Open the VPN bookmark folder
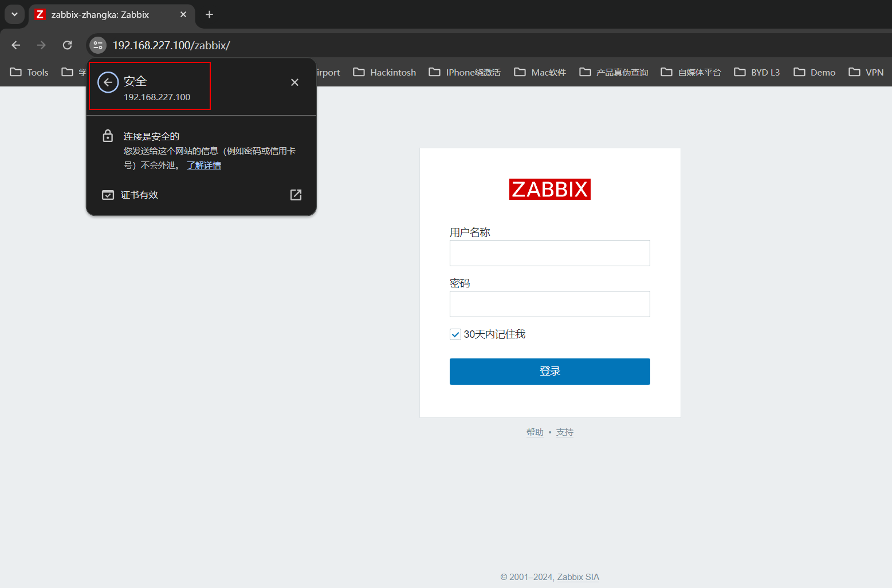The height and width of the screenshot is (588, 892). tap(866, 72)
